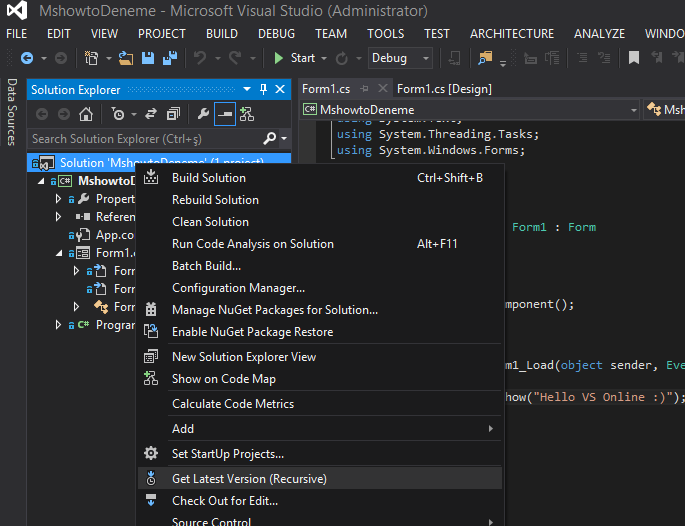Click the Open File folder icon
685x526 pixels.
126,58
